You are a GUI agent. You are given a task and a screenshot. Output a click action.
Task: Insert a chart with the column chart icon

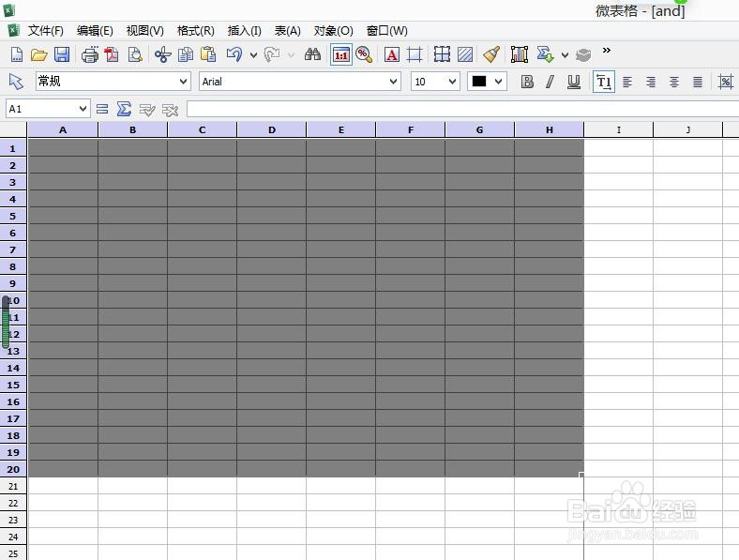click(520, 54)
